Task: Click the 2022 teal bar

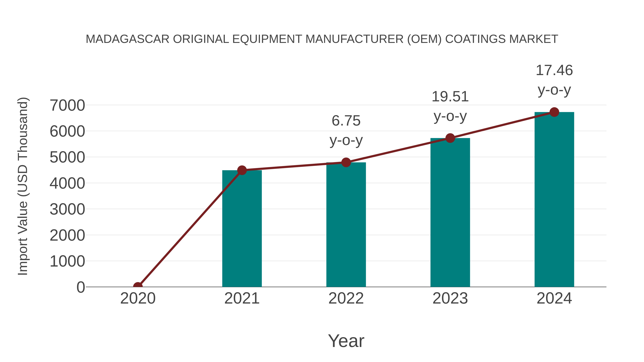Action: (346, 225)
